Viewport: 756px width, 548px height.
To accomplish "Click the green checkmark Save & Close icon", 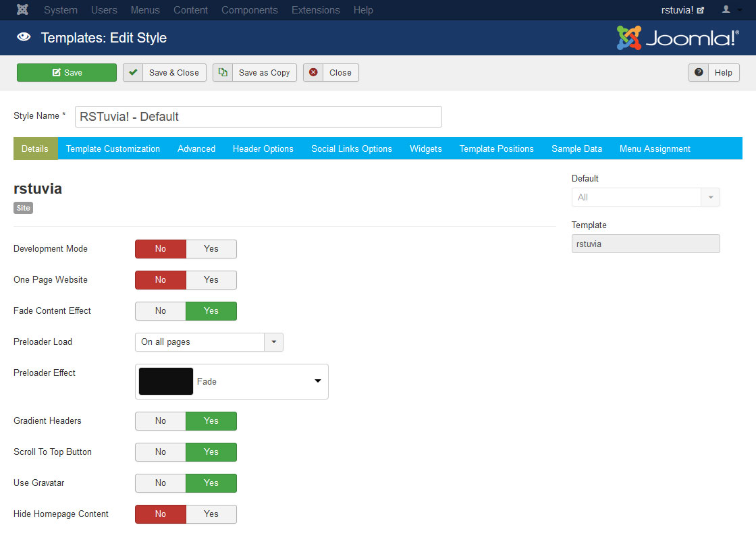I will click(x=133, y=72).
